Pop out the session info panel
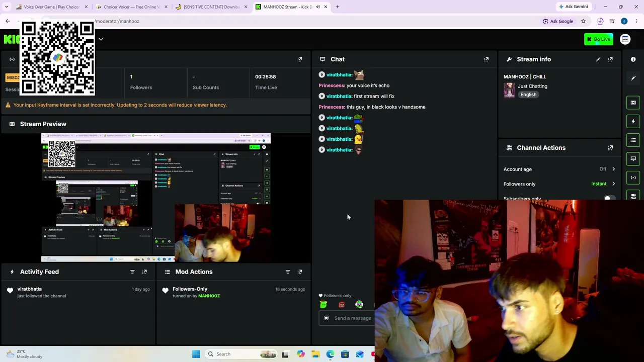Image resolution: width=644 pixels, height=362 pixels. coord(300,59)
